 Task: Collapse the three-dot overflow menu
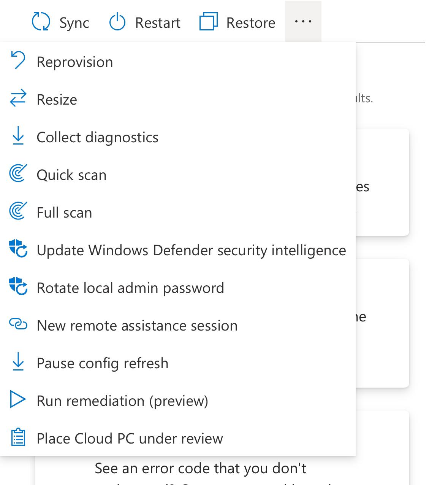pyautogui.click(x=303, y=21)
